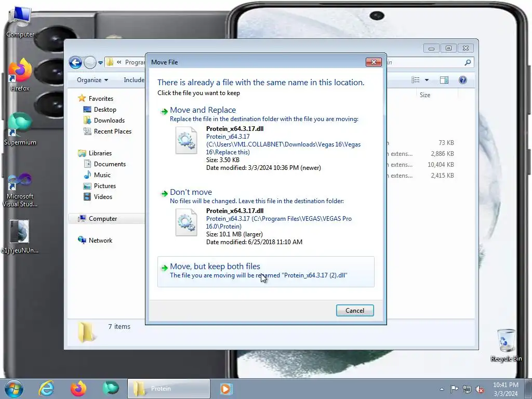532x399 pixels.
Task: Open the Computer desktop icon
Action: [x=20, y=22]
